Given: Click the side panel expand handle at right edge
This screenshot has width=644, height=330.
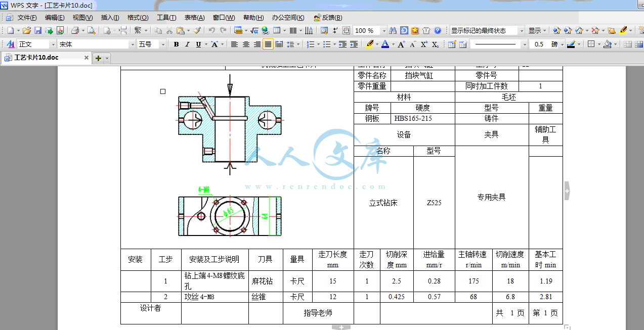Looking at the screenshot, I should tap(567, 191).
